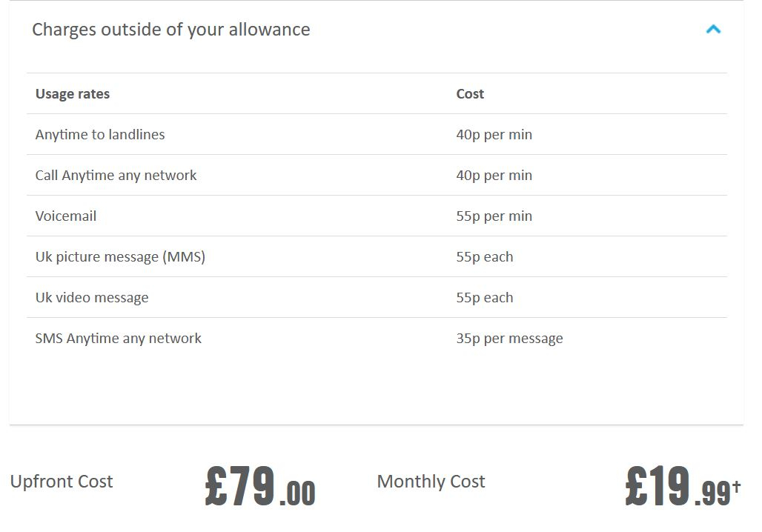Image resolution: width=762 pixels, height=532 pixels.
Task: Click the '55p per min' voicemail cost
Action: pos(494,216)
